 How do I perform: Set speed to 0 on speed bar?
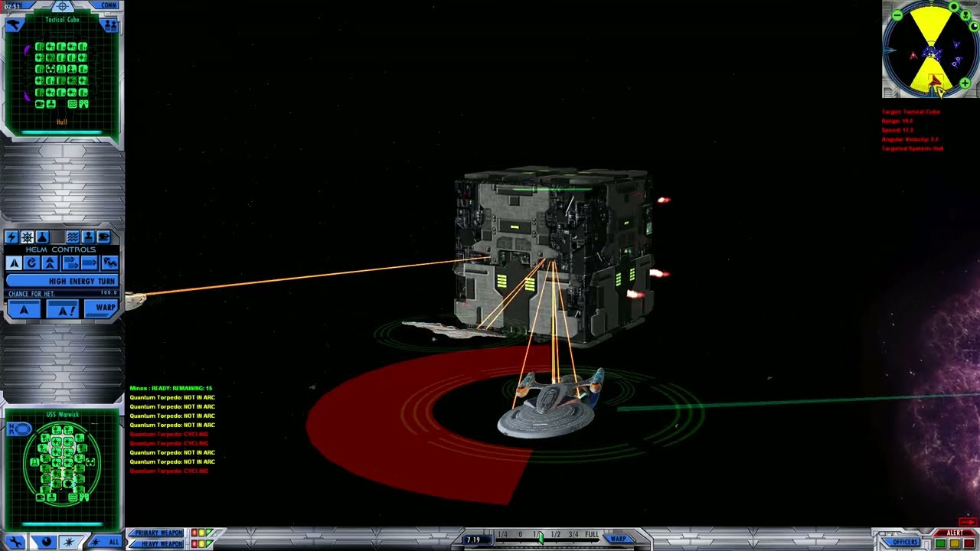click(x=520, y=534)
